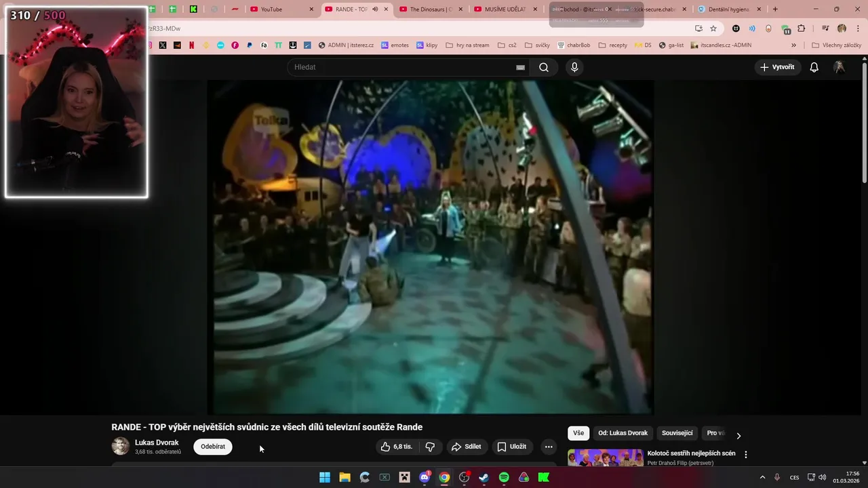The image size is (868, 488).
Task: Open Kolotoč sestřih video thumbnail
Action: (x=606, y=457)
